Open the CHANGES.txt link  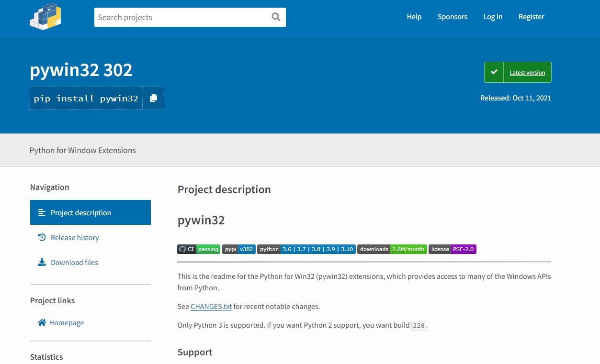[211, 306]
